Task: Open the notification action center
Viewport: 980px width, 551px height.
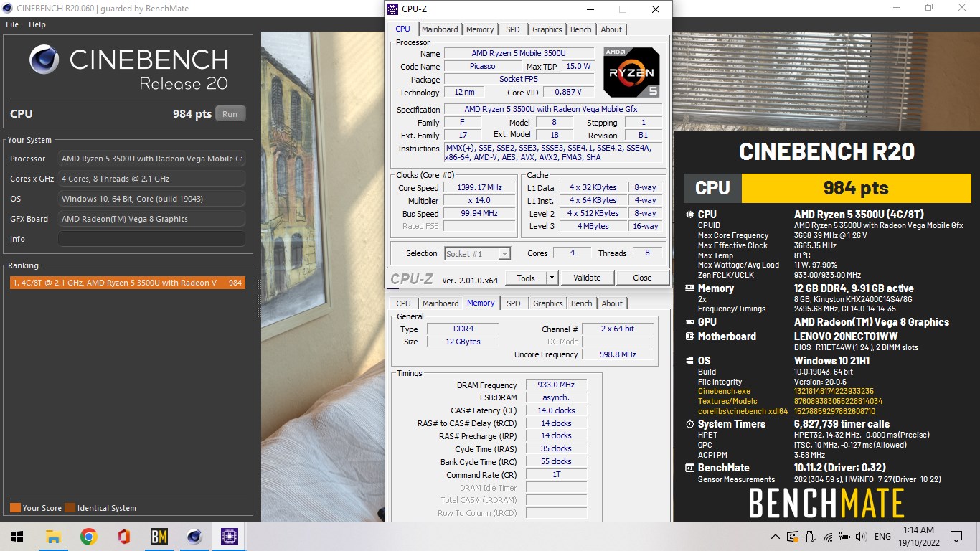Action: point(956,537)
